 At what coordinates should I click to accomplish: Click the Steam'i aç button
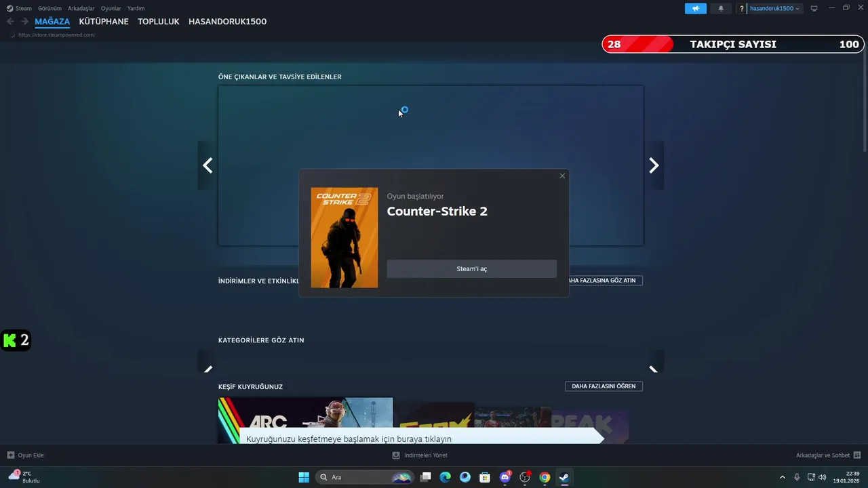pos(472,268)
